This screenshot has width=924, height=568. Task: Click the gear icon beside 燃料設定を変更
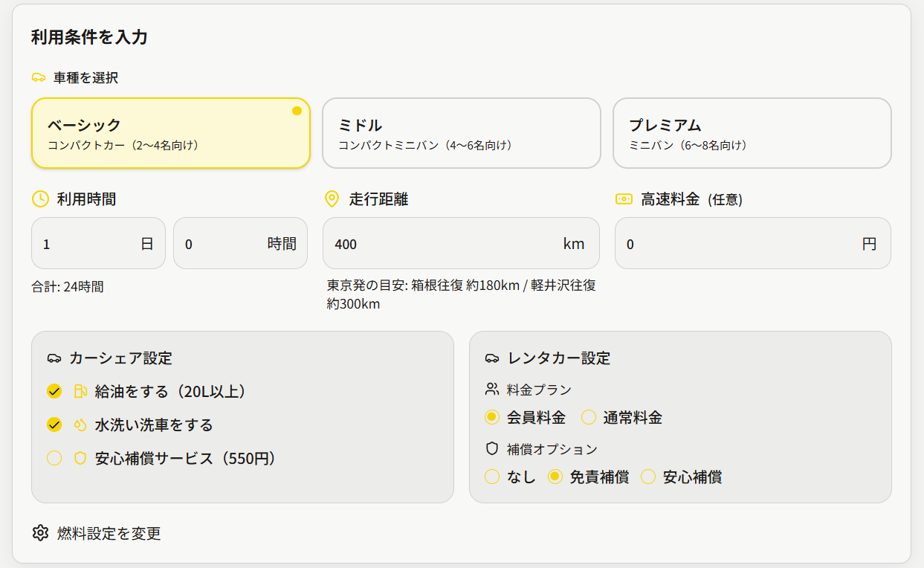[40, 533]
